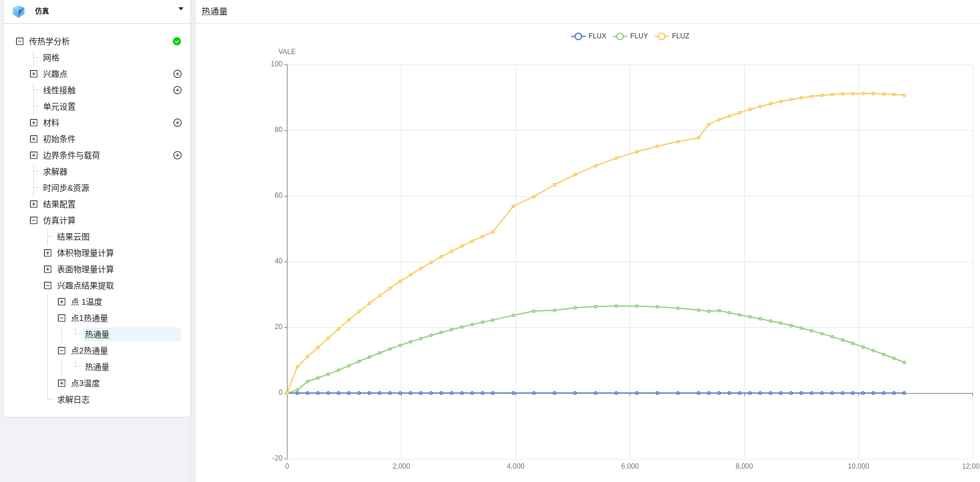This screenshot has height=482, width=980.
Task: Select the 点1热通量 label
Action: pyautogui.click(x=90, y=318)
